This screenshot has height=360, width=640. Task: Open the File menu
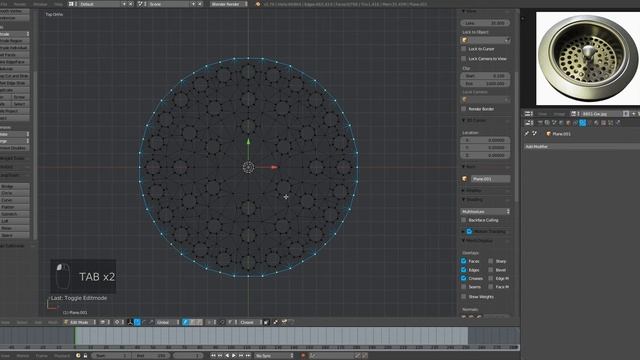[x=4, y=4]
